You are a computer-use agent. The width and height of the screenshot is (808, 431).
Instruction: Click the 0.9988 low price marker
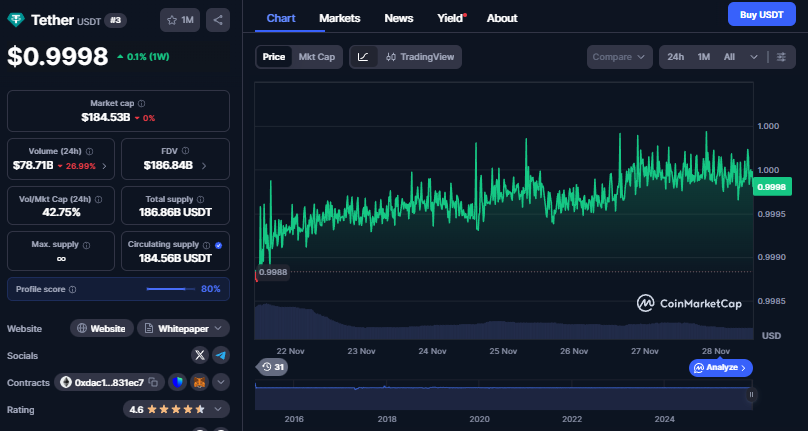(273, 272)
